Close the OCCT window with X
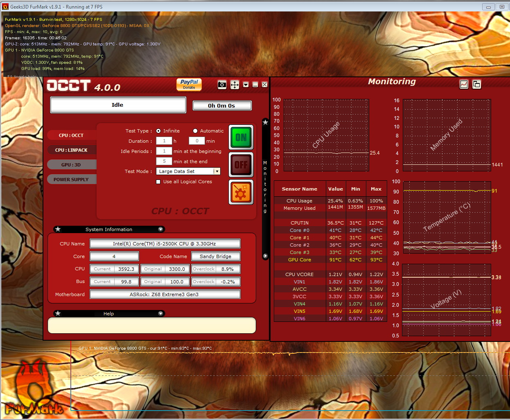Image resolution: width=510 pixels, height=420 pixels. click(x=265, y=85)
